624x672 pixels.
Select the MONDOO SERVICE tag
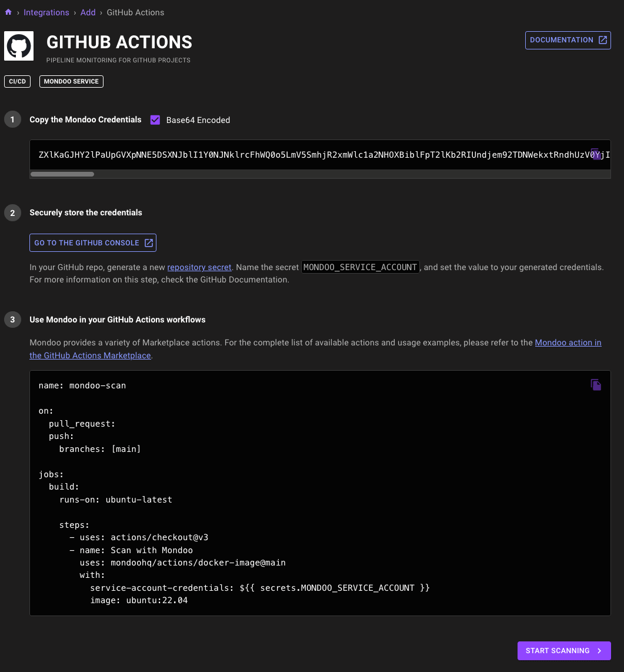tap(71, 81)
